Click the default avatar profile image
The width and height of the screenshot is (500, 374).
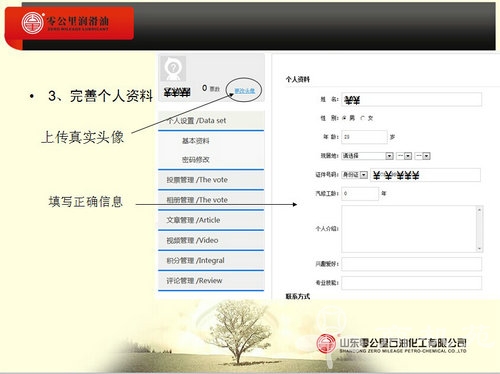pos(173,68)
